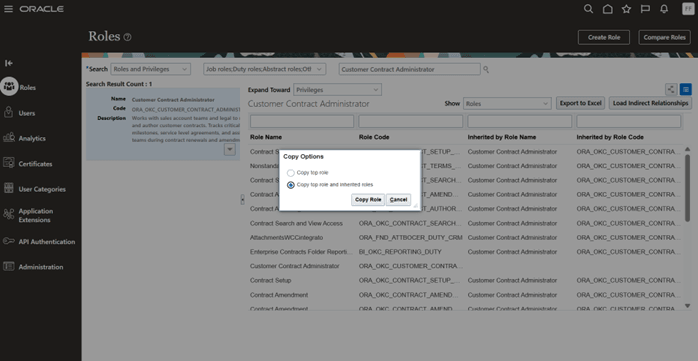
Task: Switch to the table view icon
Action: point(686,89)
